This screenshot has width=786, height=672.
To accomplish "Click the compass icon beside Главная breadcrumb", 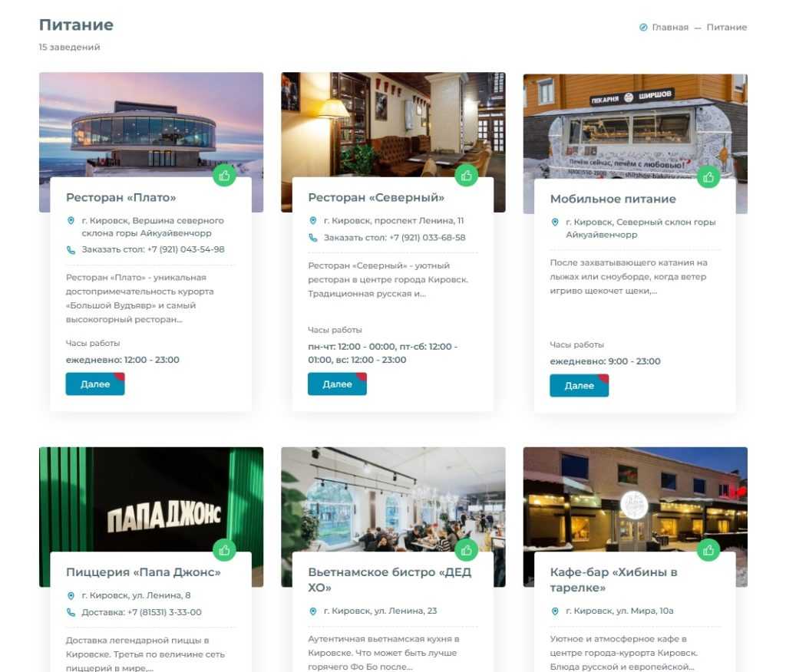I will 643,27.
